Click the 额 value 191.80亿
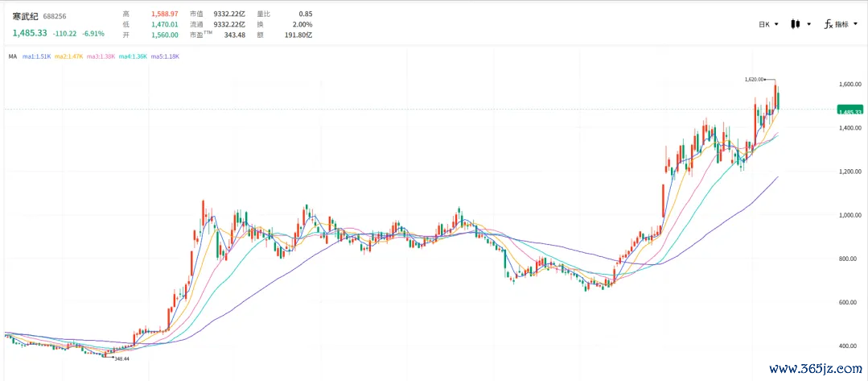 [299, 35]
